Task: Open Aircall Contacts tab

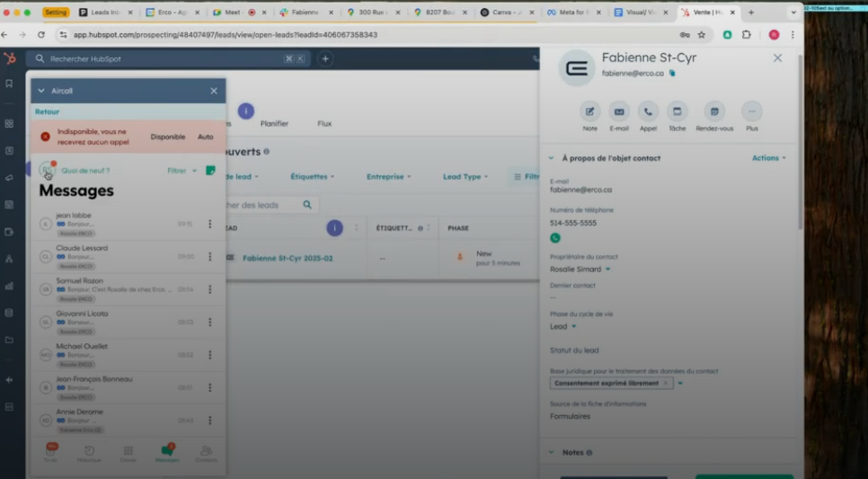Action: pyautogui.click(x=206, y=454)
